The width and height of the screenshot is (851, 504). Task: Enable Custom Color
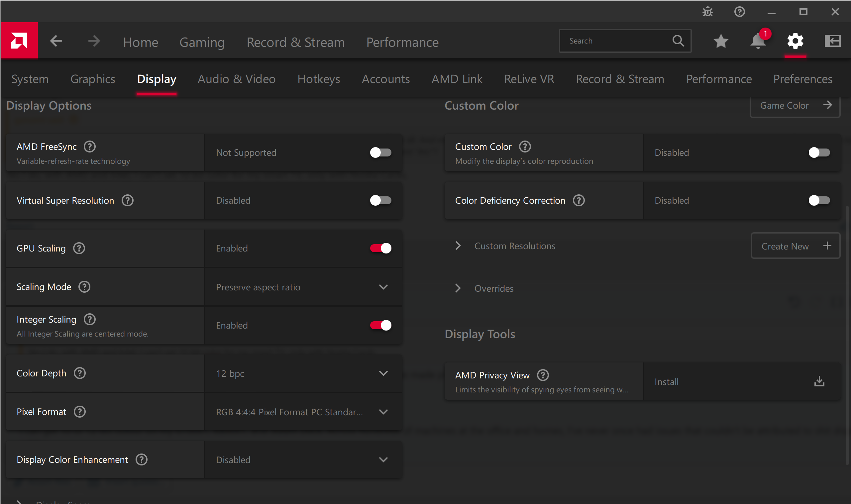pyautogui.click(x=819, y=152)
